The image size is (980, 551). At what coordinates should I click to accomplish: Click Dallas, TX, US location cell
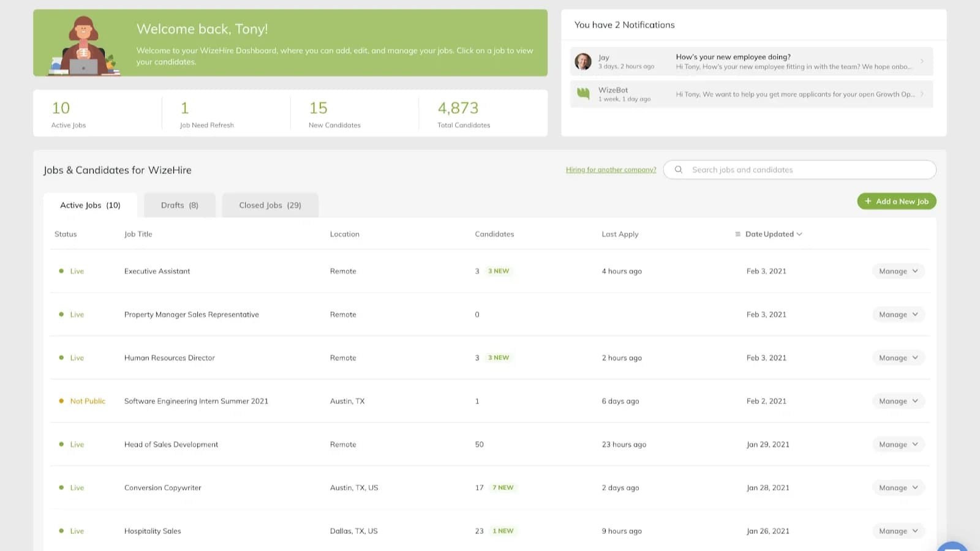[x=353, y=531]
